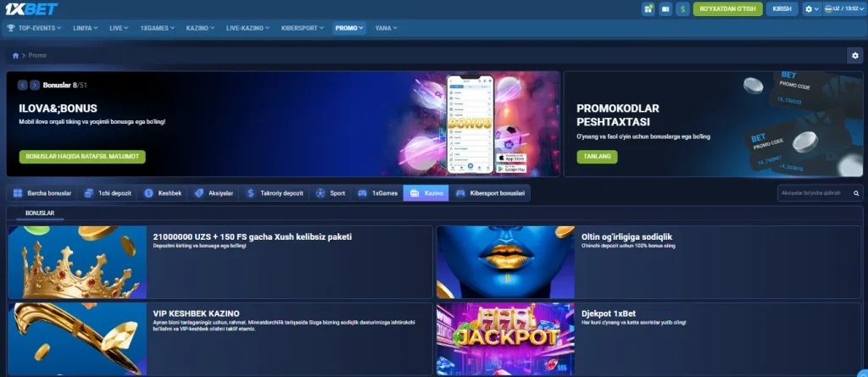
Task: Click the Promo breadcrumb text
Action: [37, 55]
